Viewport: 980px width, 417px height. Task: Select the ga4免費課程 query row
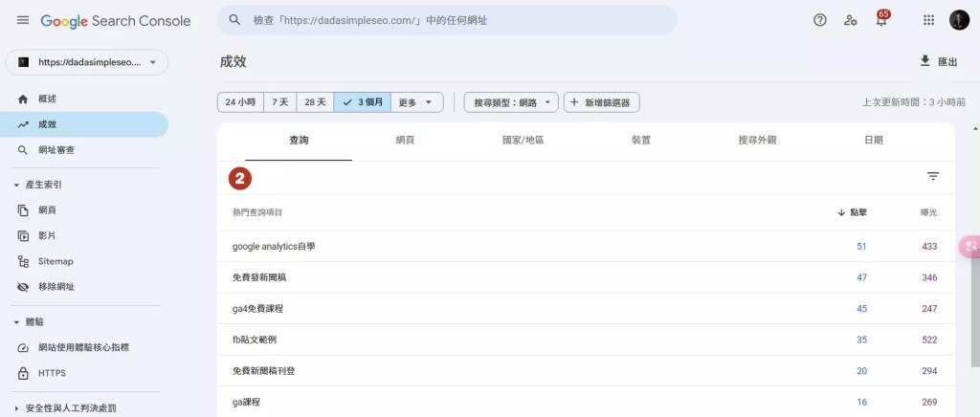pos(586,309)
